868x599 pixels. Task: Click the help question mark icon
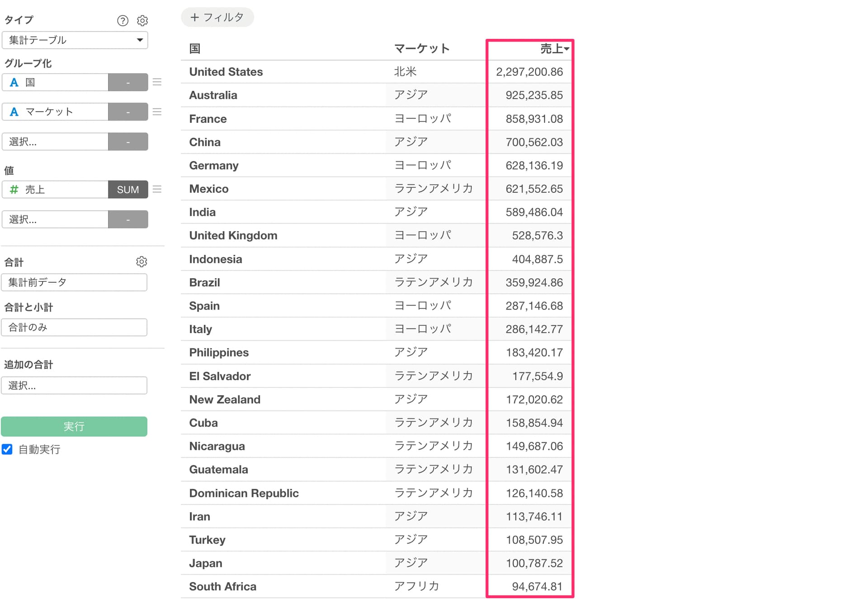click(123, 20)
